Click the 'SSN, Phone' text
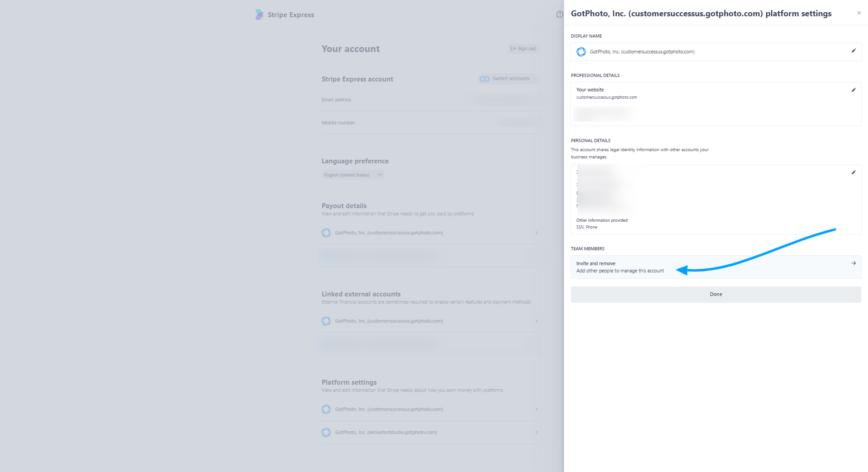 (587, 227)
